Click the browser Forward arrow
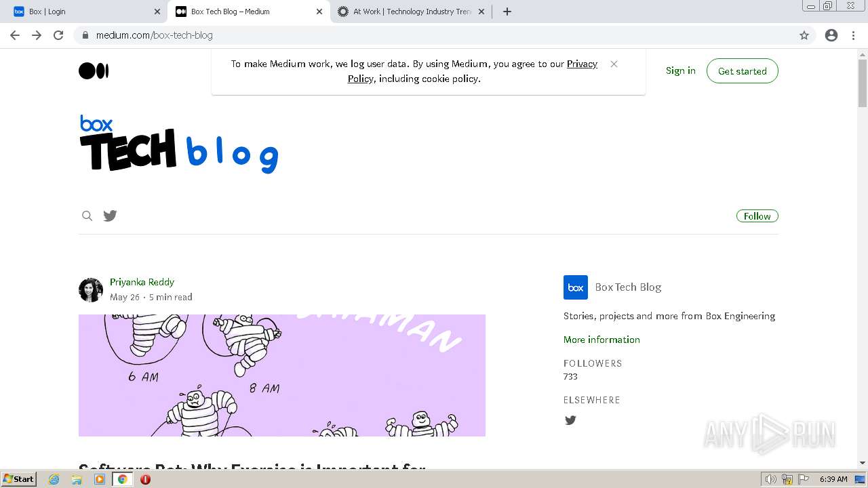Image resolution: width=868 pixels, height=488 pixels. click(37, 35)
